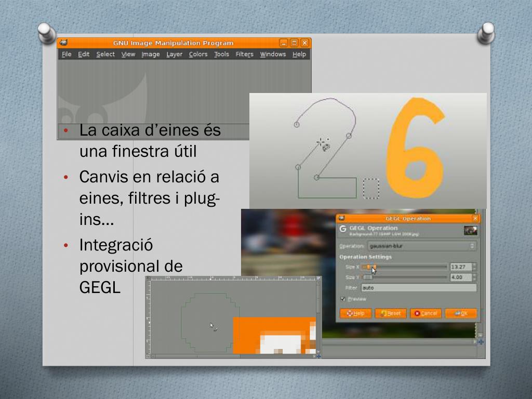
Task: Click the orange number 6
Action: tap(415, 149)
